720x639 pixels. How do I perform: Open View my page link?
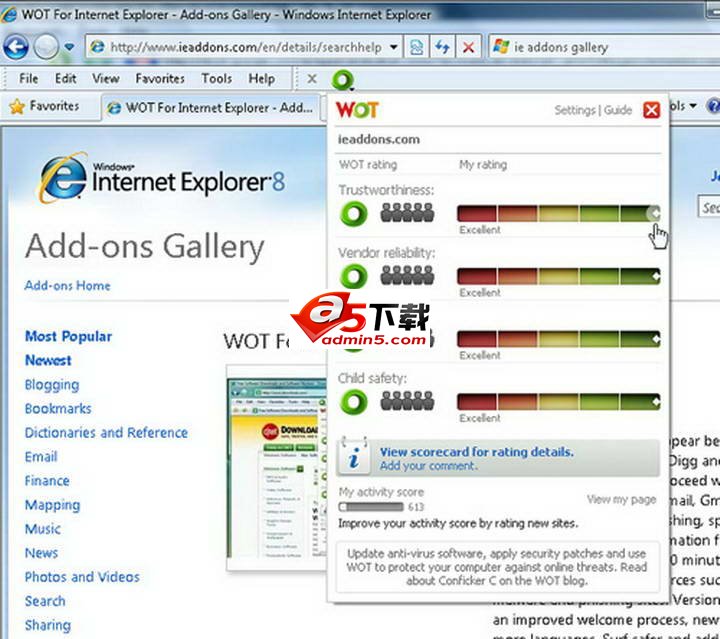click(621, 499)
